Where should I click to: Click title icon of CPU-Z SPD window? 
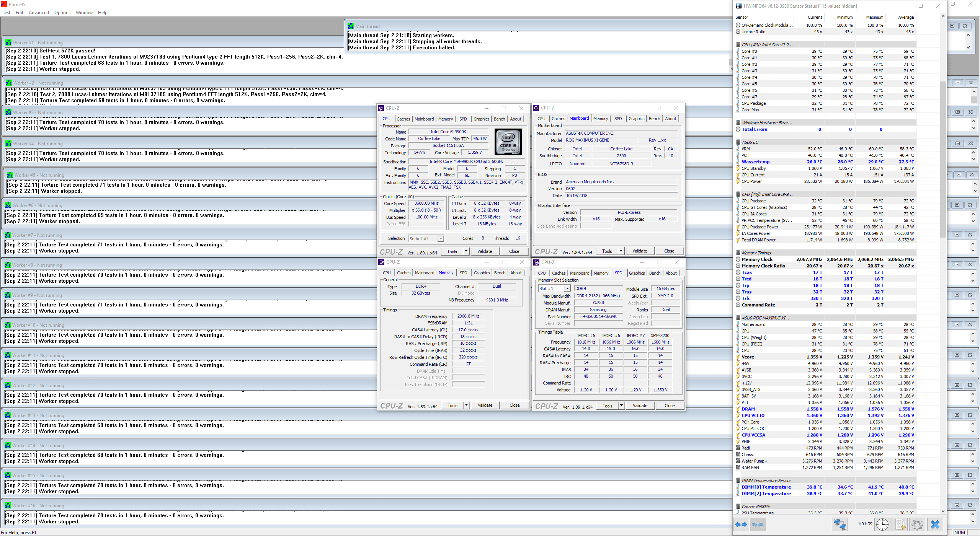click(x=537, y=262)
